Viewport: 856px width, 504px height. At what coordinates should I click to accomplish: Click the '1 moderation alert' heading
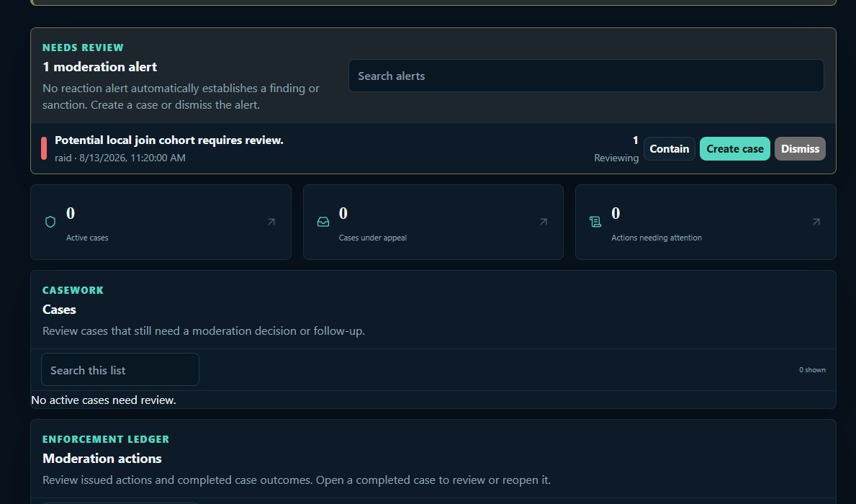[99, 67]
